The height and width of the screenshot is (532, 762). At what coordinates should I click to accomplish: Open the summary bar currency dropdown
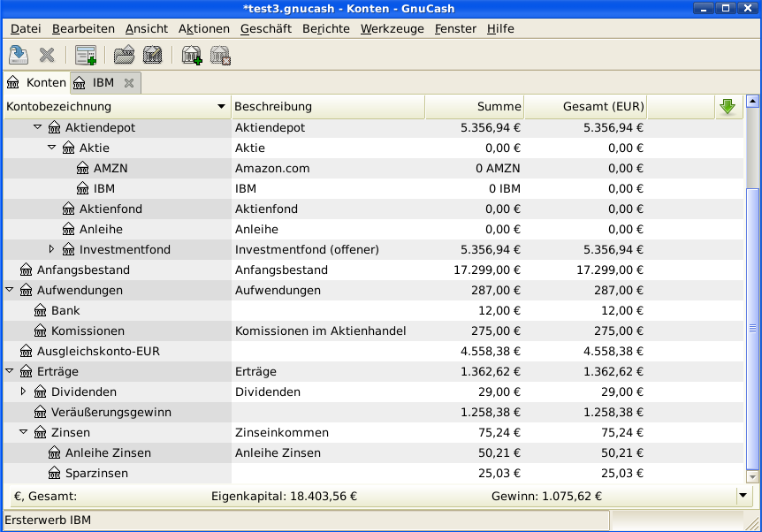point(743,497)
